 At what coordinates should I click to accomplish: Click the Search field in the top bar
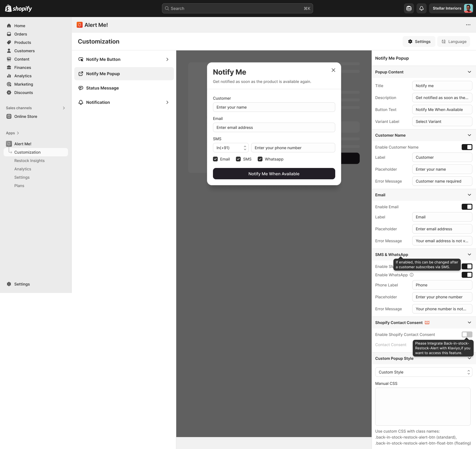pos(237,8)
